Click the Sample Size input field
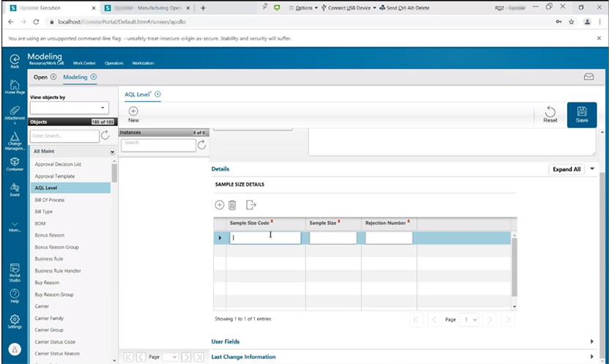 [333, 238]
